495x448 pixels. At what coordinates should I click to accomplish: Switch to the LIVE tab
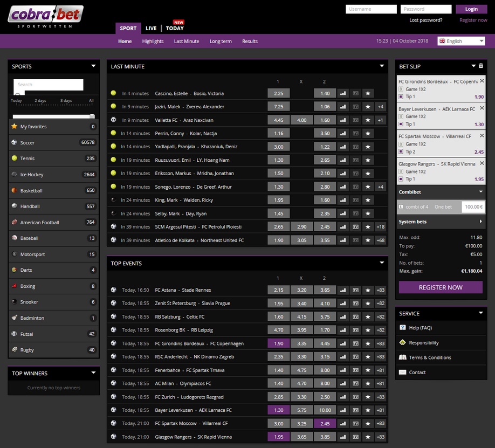point(151,28)
